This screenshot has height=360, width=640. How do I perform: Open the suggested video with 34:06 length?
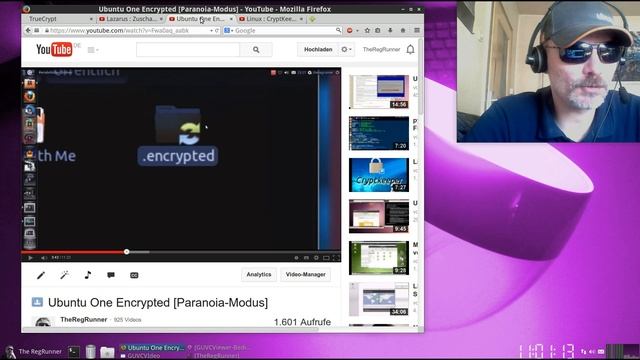[379, 299]
